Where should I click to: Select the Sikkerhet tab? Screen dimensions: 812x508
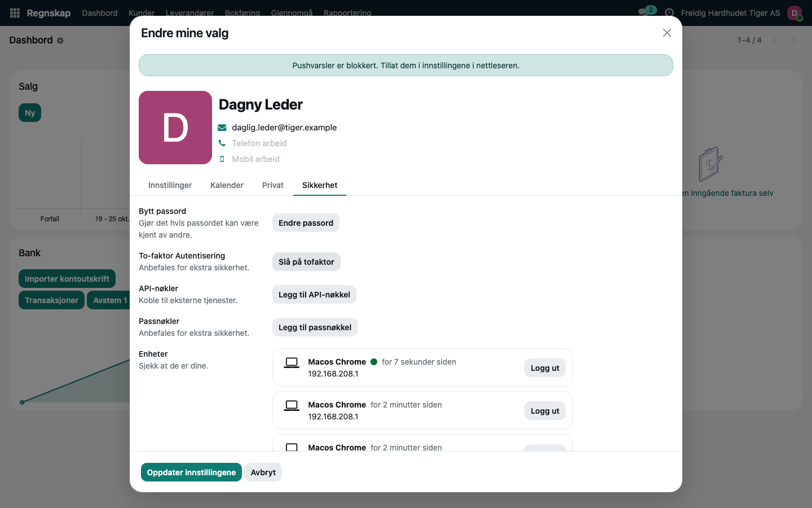[x=320, y=185]
